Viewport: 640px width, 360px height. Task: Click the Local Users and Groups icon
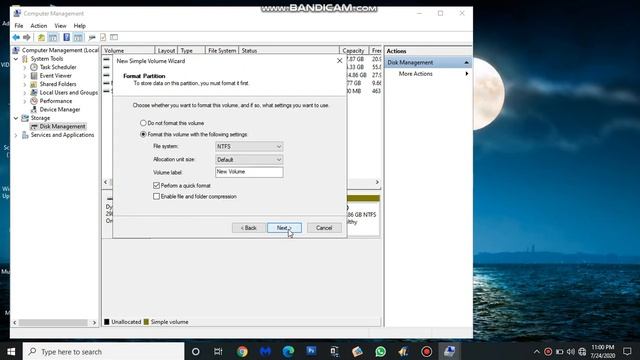coord(34,93)
